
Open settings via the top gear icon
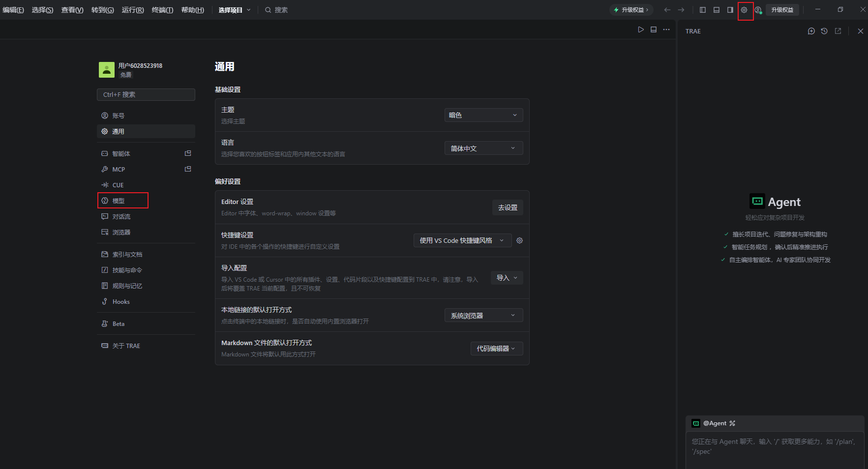point(744,10)
